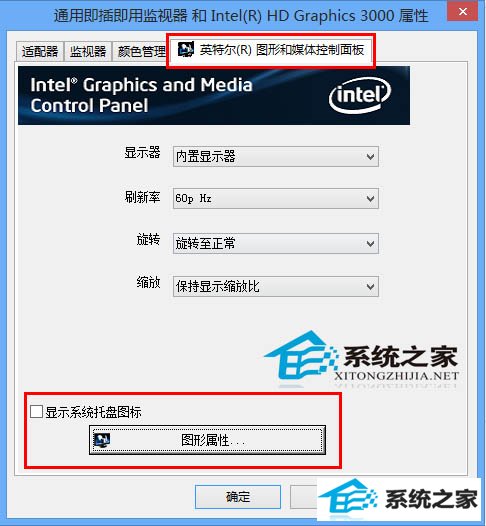Viewport: 486px width, 526px height.
Task: Click the 图形属性... button
Action: [207, 440]
